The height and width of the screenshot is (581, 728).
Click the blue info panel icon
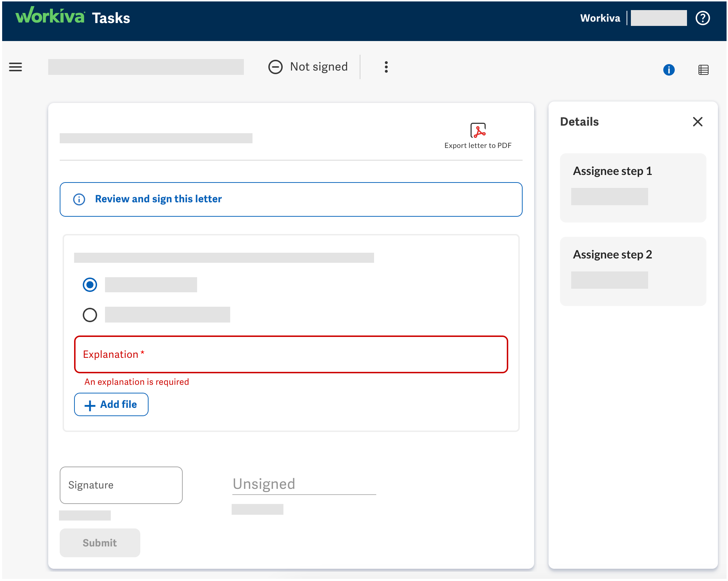pyautogui.click(x=669, y=70)
